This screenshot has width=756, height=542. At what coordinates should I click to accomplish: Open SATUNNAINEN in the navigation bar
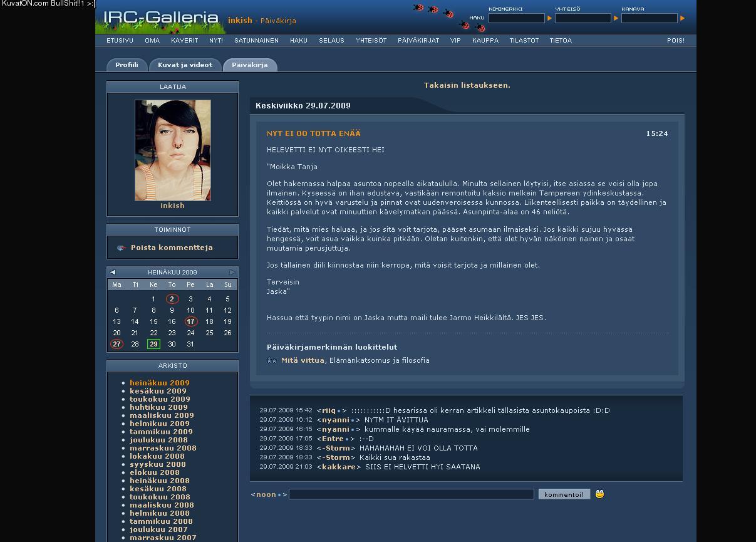click(x=256, y=40)
